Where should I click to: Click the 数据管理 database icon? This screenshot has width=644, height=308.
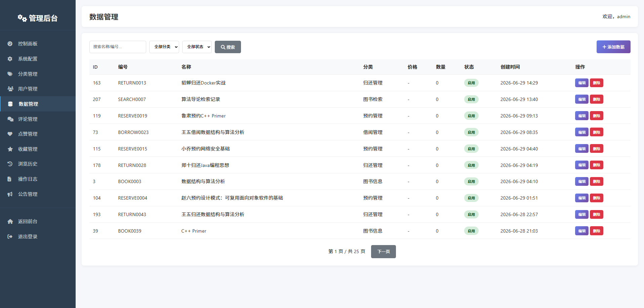point(10,104)
